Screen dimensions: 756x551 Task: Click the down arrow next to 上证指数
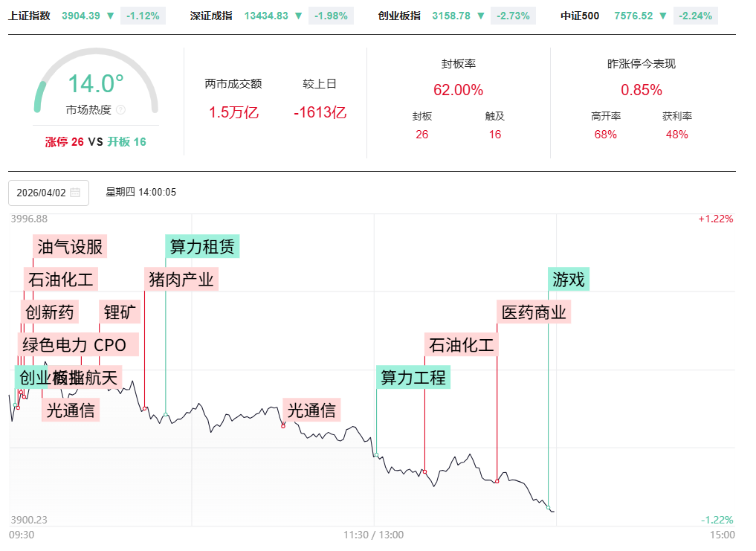coord(110,16)
